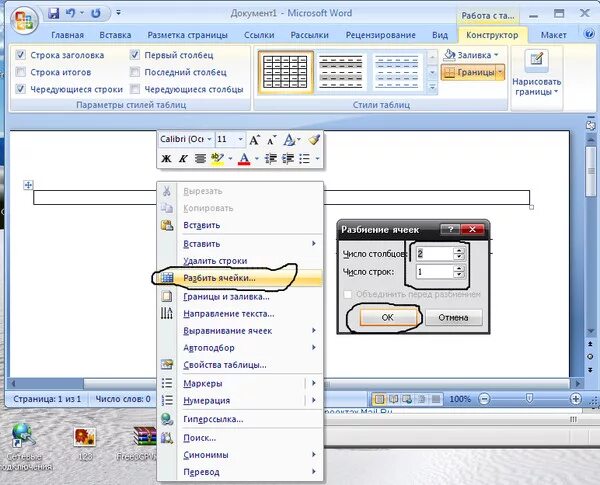Click Число столбцов input field
The image size is (600, 485).
click(434, 254)
